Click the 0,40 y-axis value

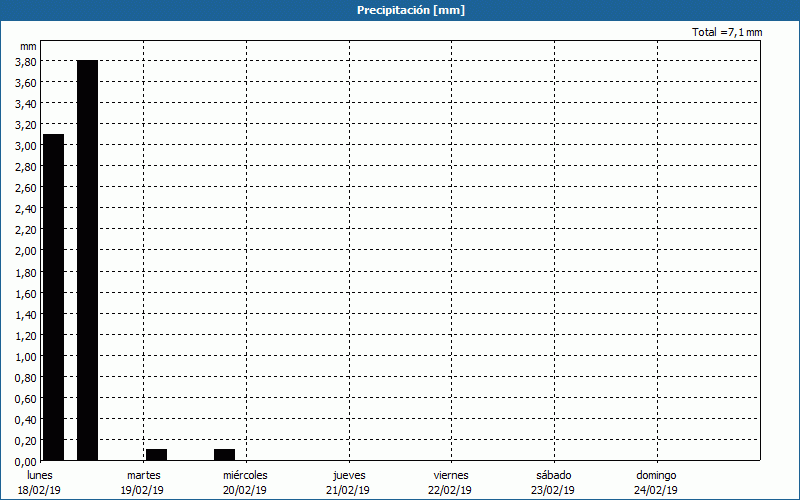click(x=26, y=420)
